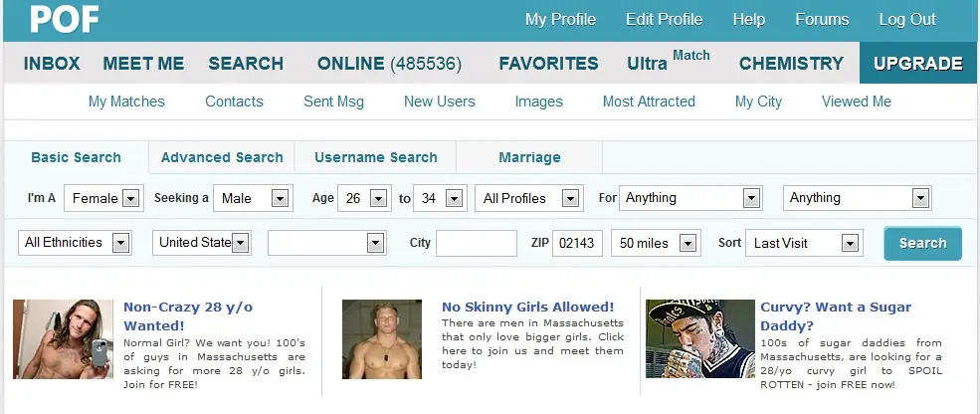
Task: Open United States country dropdown
Action: pos(202,243)
